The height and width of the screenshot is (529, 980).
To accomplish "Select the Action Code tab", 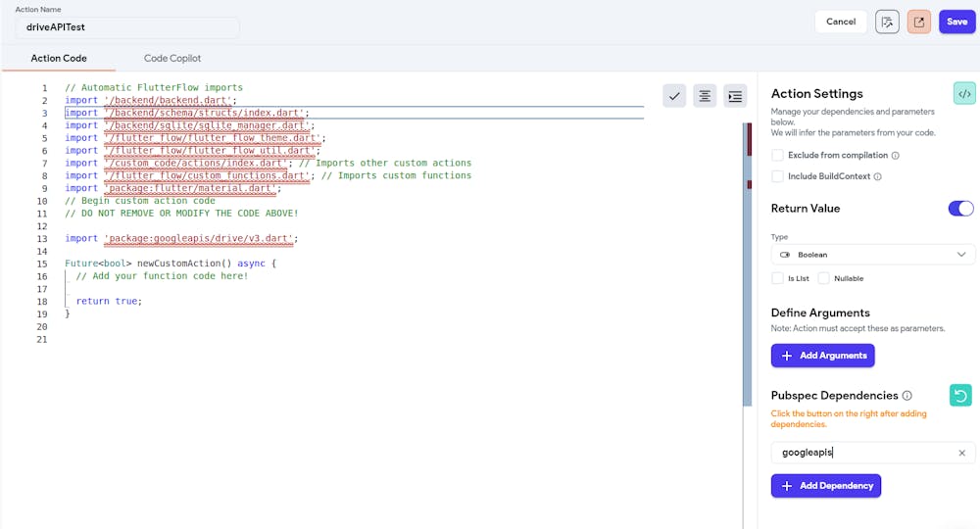I will tap(59, 58).
